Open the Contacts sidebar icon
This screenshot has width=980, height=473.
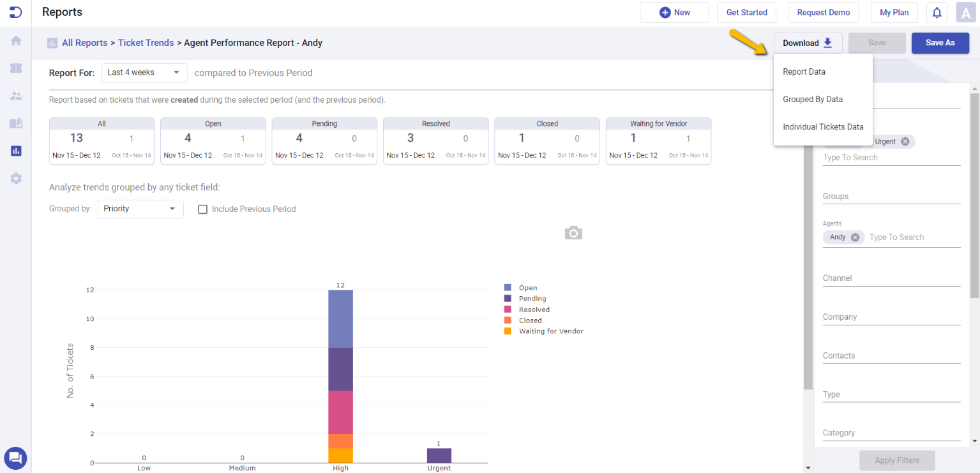click(x=15, y=95)
